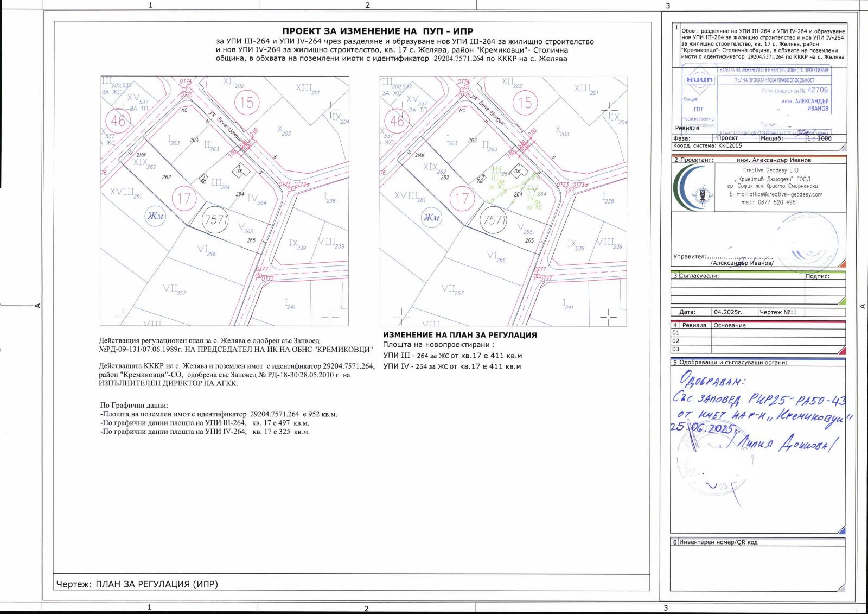
Task: Click the "Проектант:" label
Action: click(x=697, y=160)
